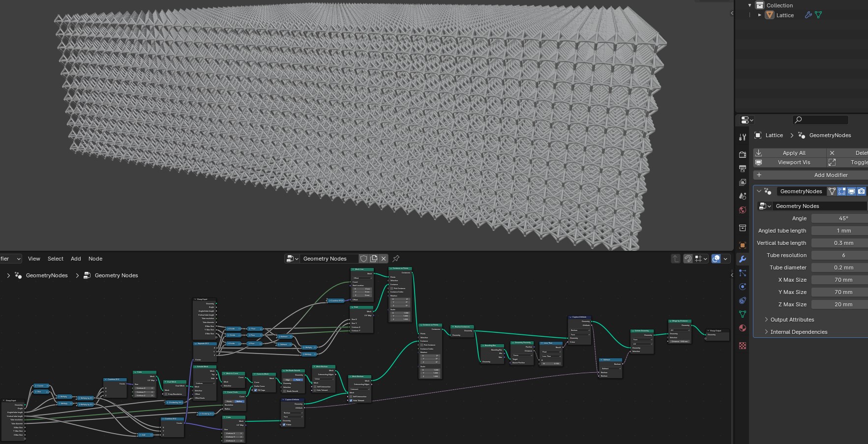Open the Collection properties tab
The width and height of the screenshot is (868, 444).
tap(743, 228)
